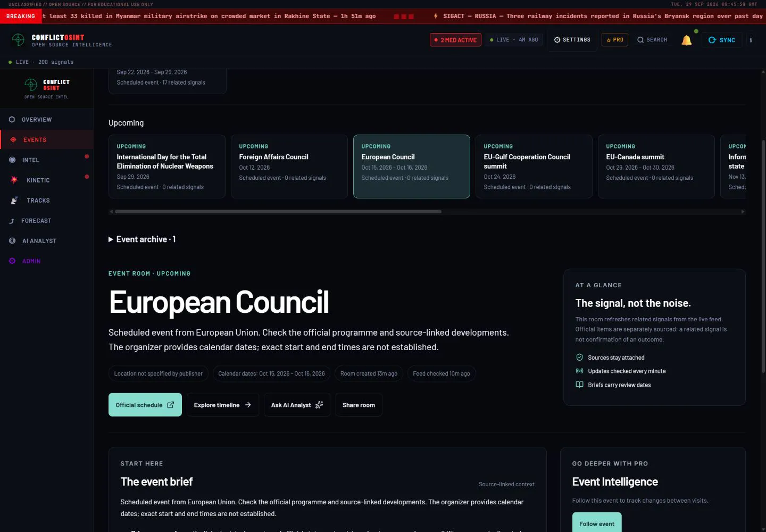Click the info icon beside Sync

click(x=751, y=40)
